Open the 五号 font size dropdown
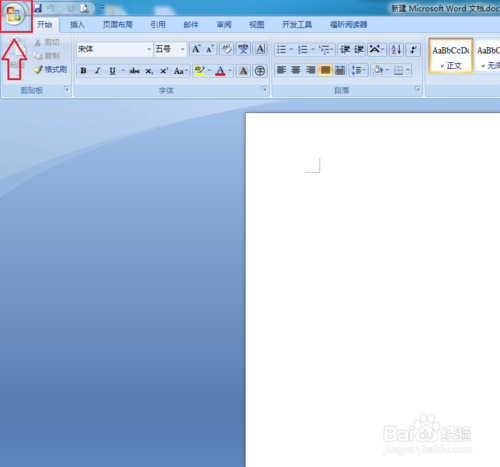Screen dimensions: 500x467 point(182,49)
